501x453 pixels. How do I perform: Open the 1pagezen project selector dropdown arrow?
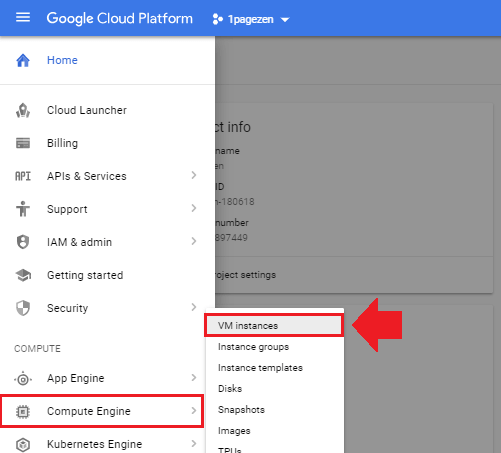(x=285, y=20)
